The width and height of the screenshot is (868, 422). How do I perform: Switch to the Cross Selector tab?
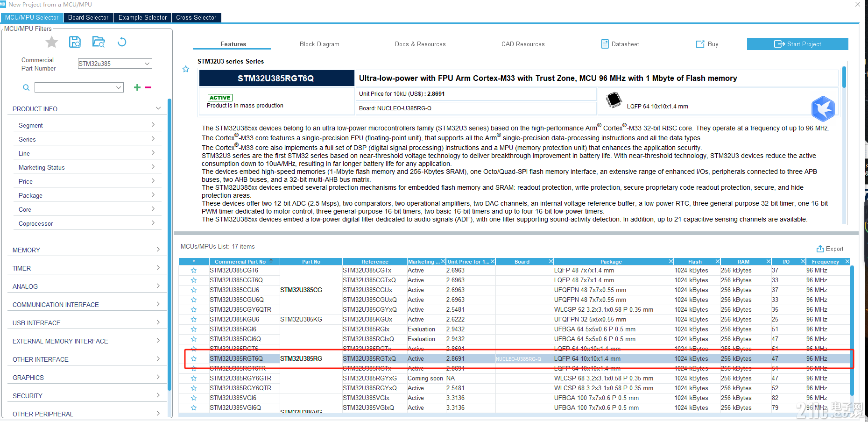coord(196,18)
